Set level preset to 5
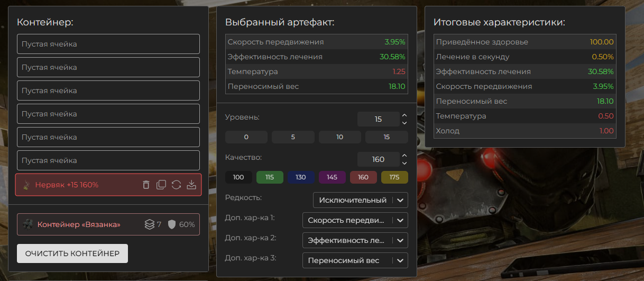This screenshot has width=644, height=281. click(x=293, y=137)
